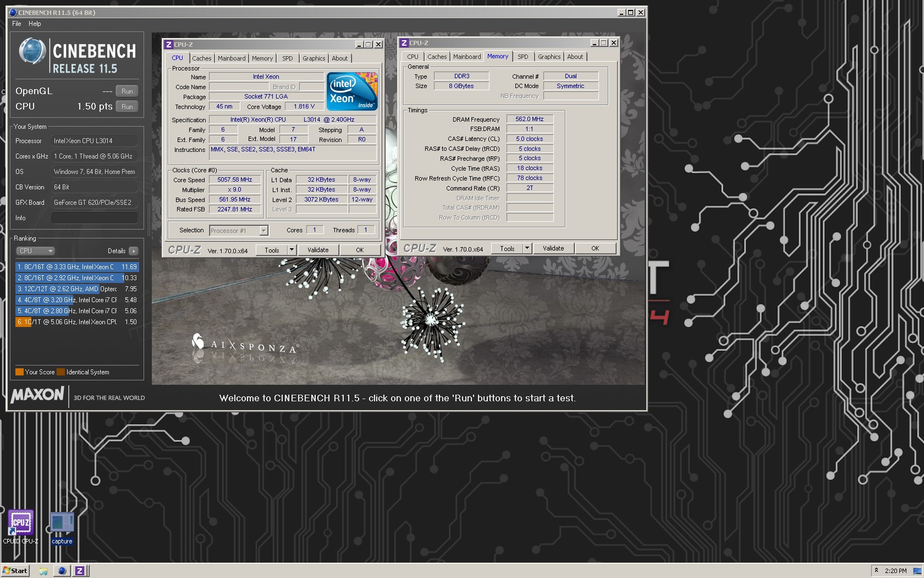Switch to SPD tab in left CPU-Z
Image resolution: width=924 pixels, height=578 pixels.
pos(288,58)
